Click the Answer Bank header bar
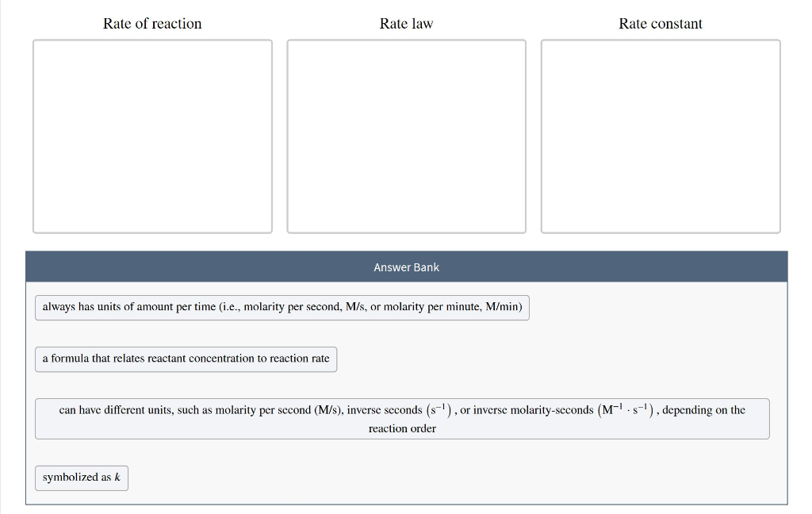812x514 pixels. pos(406,267)
